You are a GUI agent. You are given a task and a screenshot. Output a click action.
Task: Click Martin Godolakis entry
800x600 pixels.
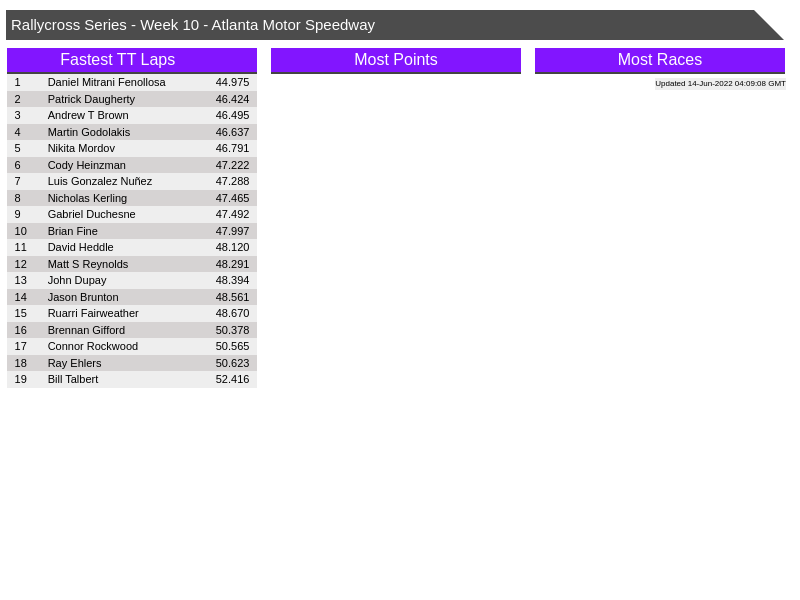coord(89,132)
